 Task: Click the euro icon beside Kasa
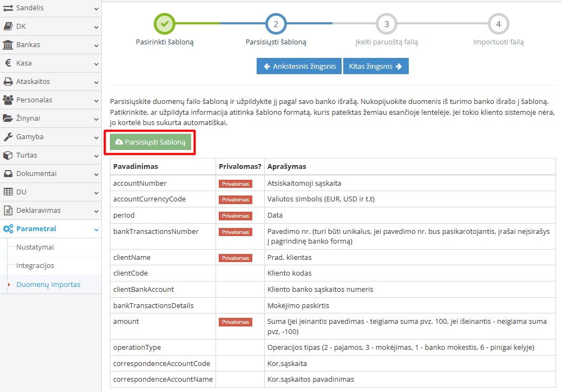[x=8, y=63]
